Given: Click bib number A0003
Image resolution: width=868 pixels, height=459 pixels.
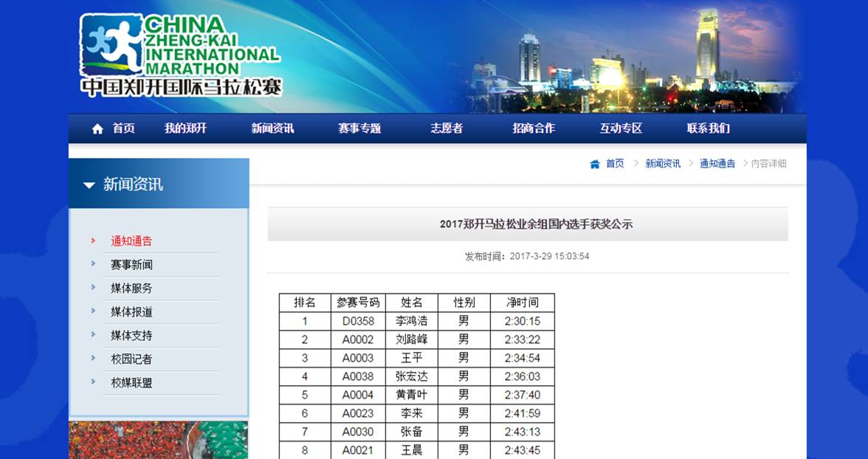Looking at the screenshot, I should 358,358.
